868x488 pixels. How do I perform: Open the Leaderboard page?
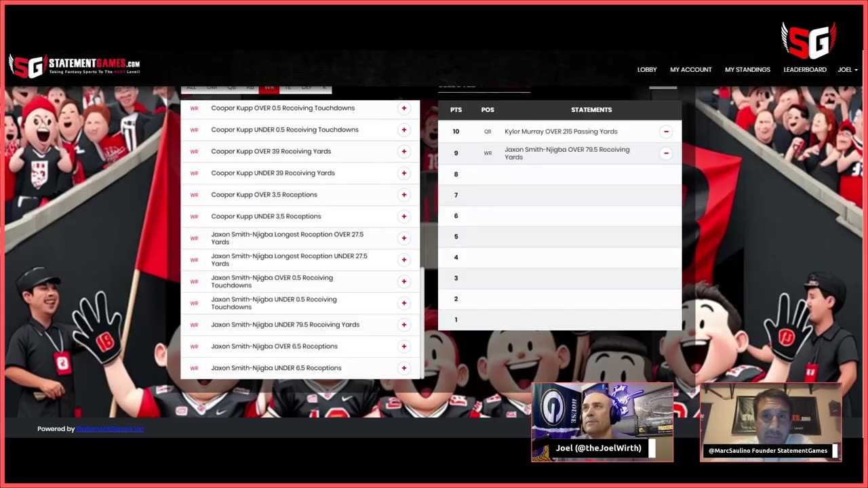tap(805, 70)
